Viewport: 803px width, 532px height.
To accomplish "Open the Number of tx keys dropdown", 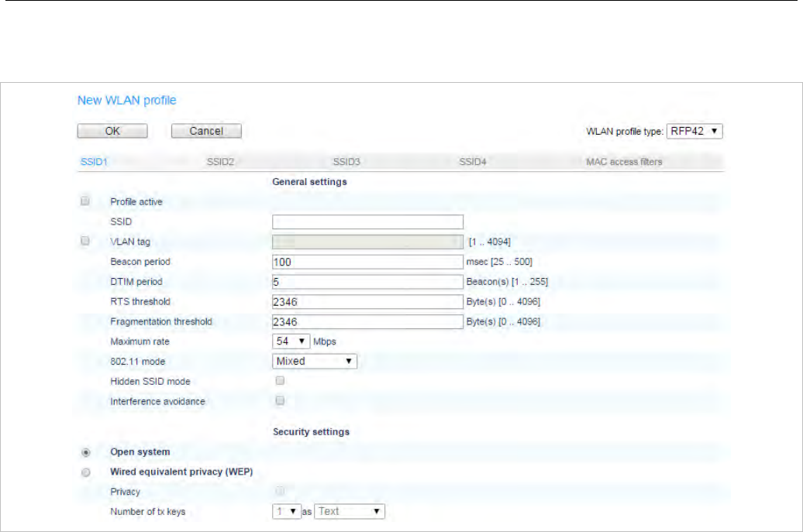I will tap(286, 512).
